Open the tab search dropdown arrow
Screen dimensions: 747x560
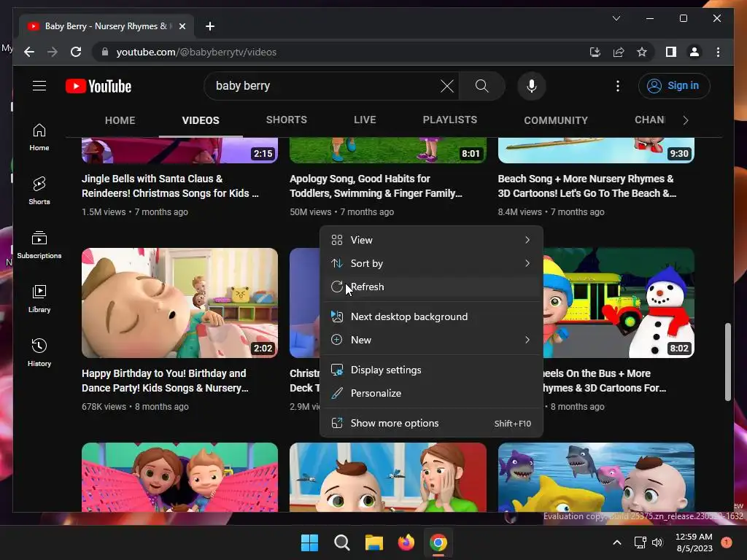click(x=616, y=18)
